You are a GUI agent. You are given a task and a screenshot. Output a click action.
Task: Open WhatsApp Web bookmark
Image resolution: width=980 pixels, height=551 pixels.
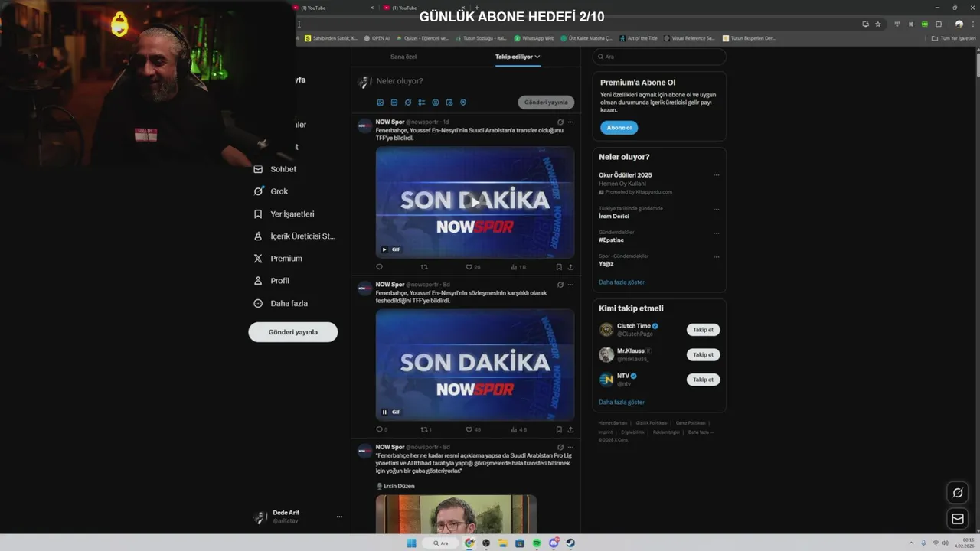[x=534, y=37]
